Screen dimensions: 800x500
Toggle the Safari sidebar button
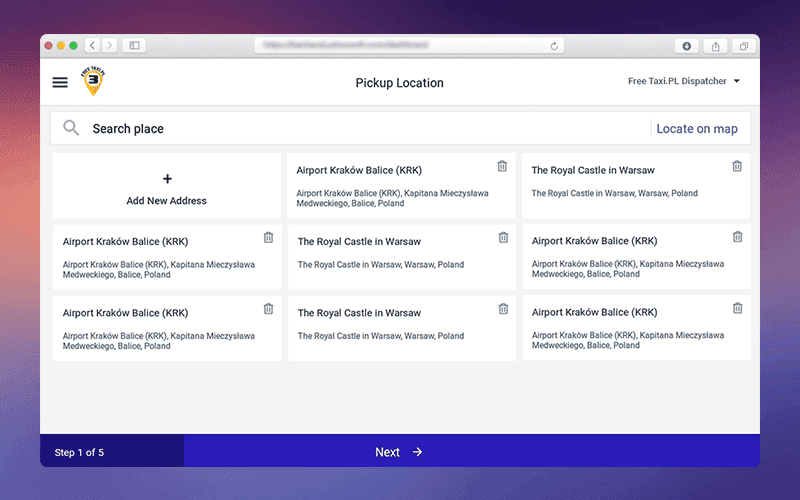pos(134,46)
